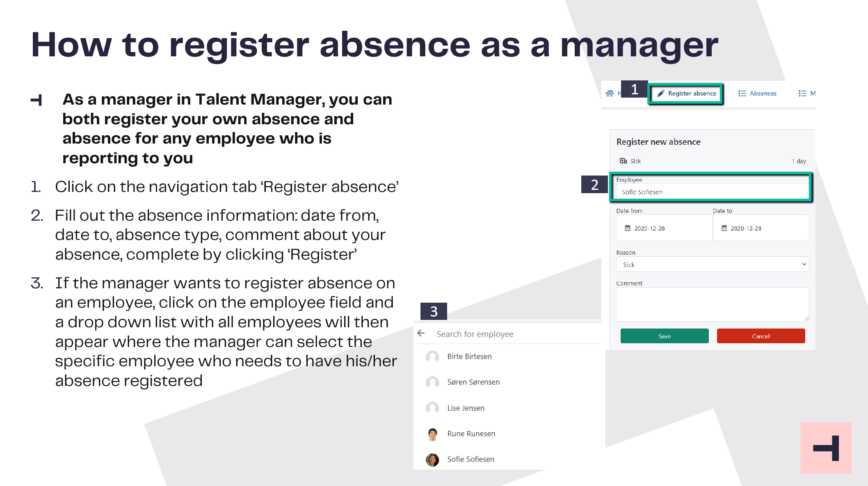This screenshot has width=868, height=486.
Task: Open the Date from calendar icon
Action: pyautogui.click(x=628, y=228)
